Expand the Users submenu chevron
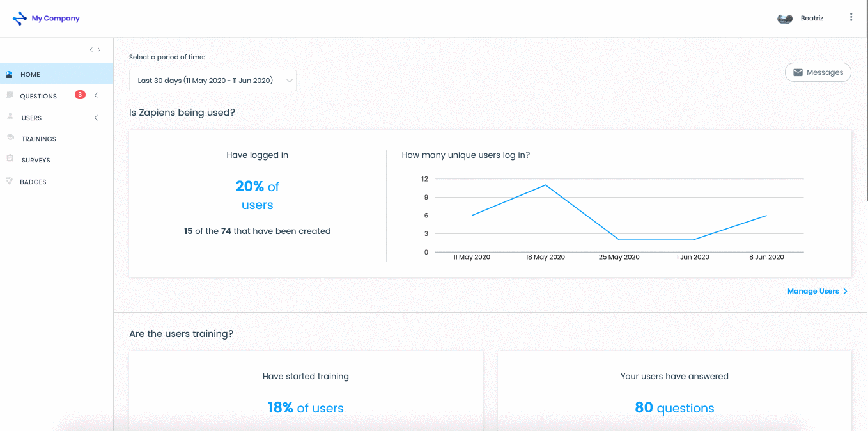Image resolution: width=868 pixels, height=431 pixels. 96,118
